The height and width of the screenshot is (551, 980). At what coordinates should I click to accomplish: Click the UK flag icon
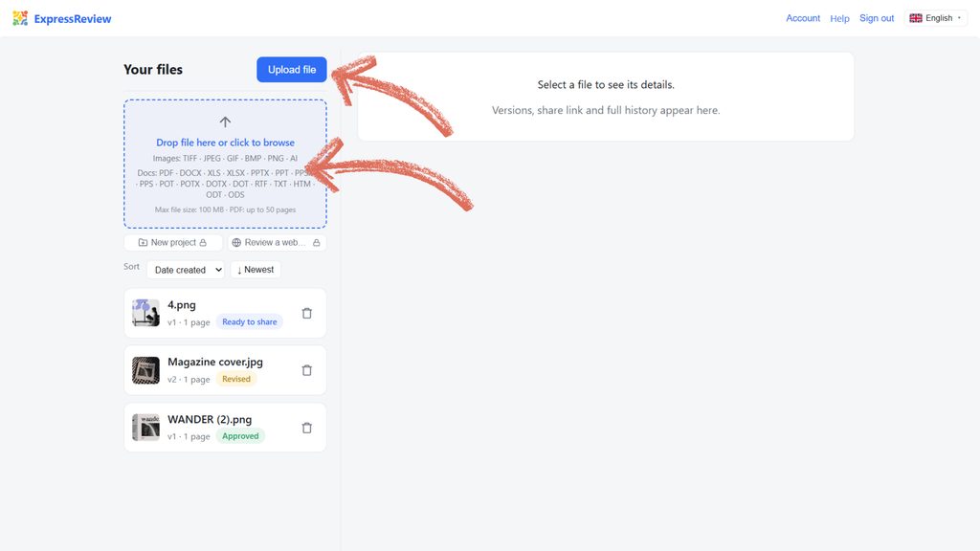coord(916,18)
